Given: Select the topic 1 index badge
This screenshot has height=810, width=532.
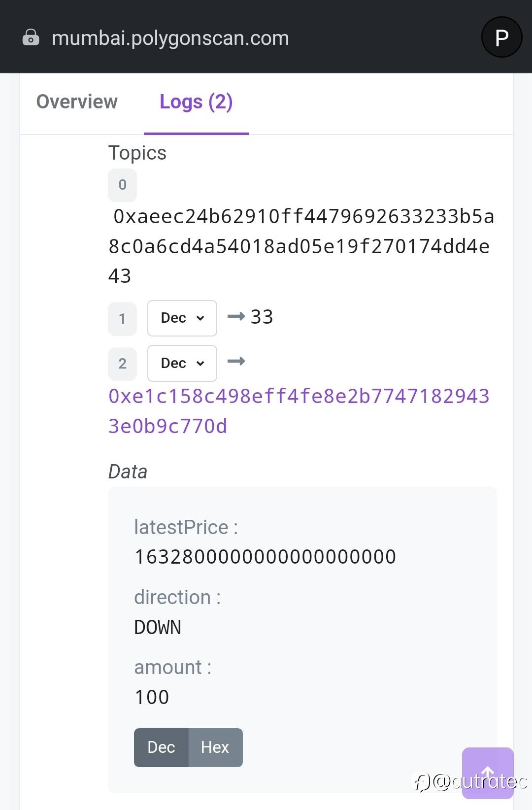Looking at the screenshot, I should point(122,319).
